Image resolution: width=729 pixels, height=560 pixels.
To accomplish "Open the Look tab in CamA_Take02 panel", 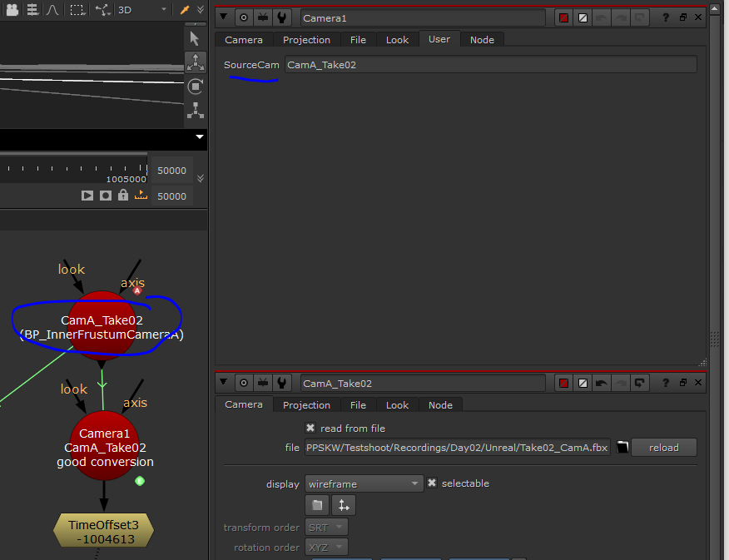I will coord(397,405).
